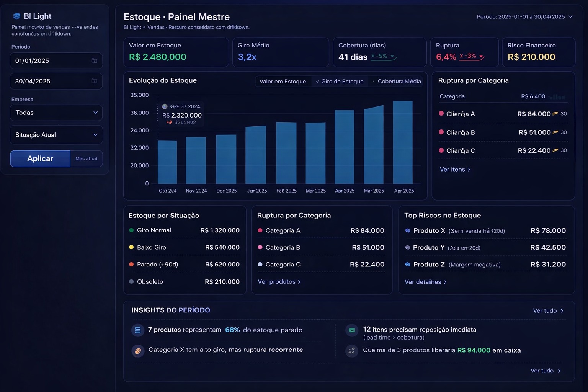Open Ver detalnes link

[x=425, y=282]
